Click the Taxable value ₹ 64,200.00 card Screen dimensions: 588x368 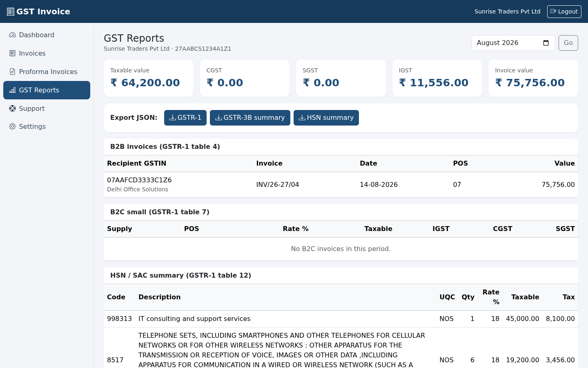(x=149, y=79)
